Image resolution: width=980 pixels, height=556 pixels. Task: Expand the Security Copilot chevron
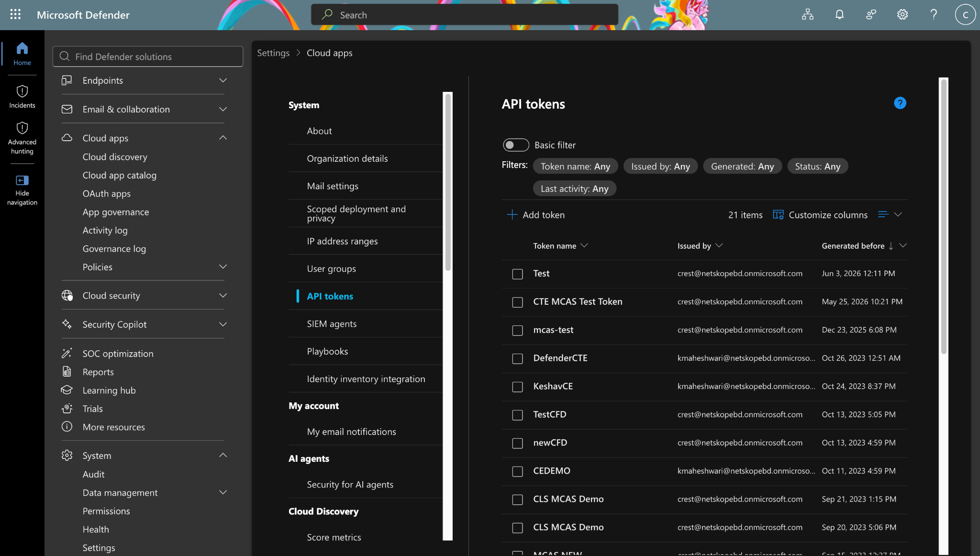click(x=223, y=324)
